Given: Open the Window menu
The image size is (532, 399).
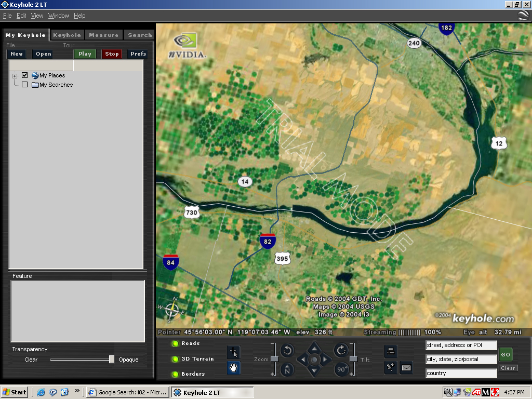Looking at the screenshot, I should (x=58, y=16).
